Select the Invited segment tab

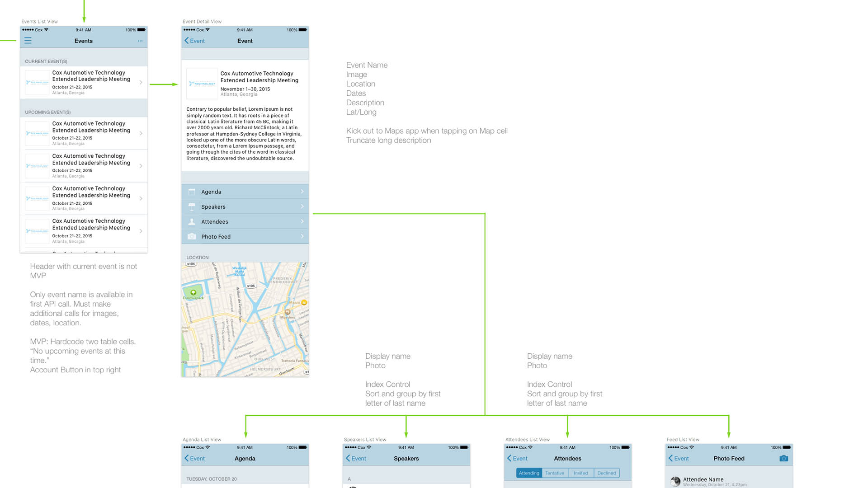click(x=581, y=473)
